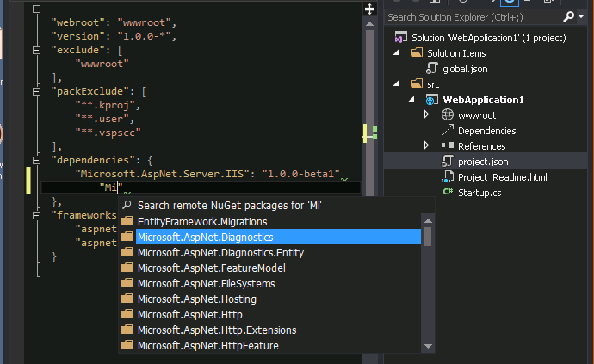
Task: Click folder icon next to Microsoft.AspNet.FeatureModel
Action: (x=127, y=268)
